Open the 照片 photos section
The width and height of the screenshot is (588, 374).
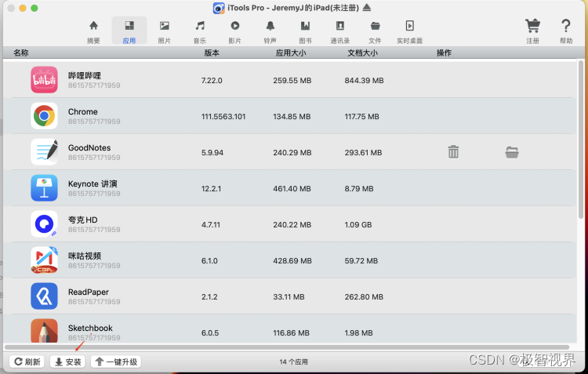click(165, 31)
